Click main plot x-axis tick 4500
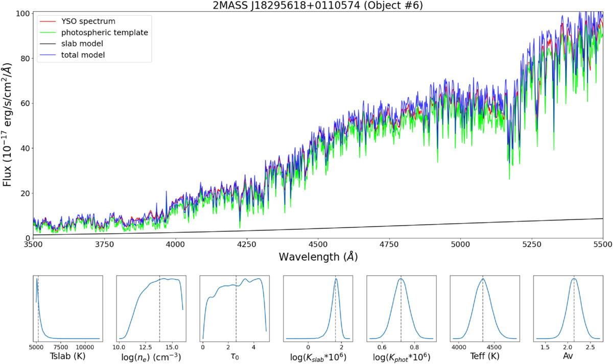This screenshot has height=364, width=613. [x=318, y=245]
